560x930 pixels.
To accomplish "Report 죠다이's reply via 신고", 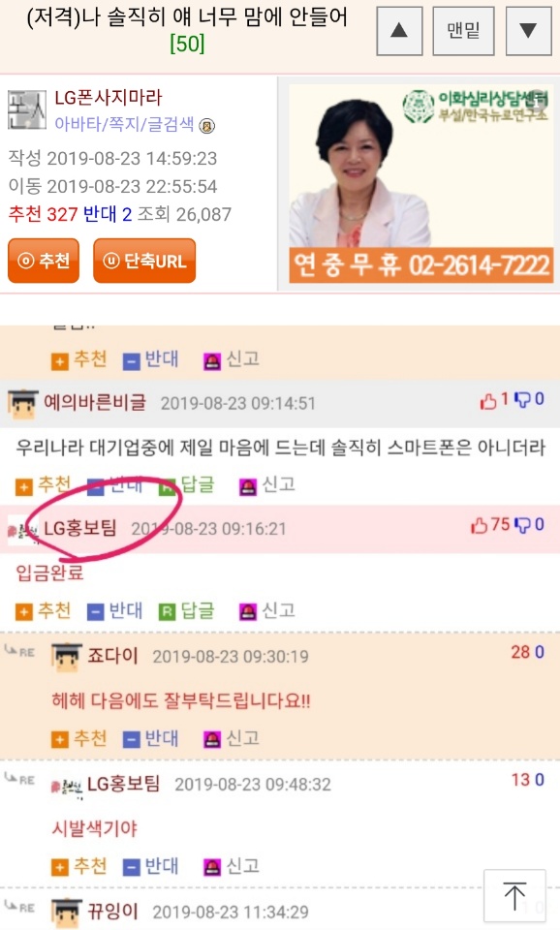I will click(232, 738).
